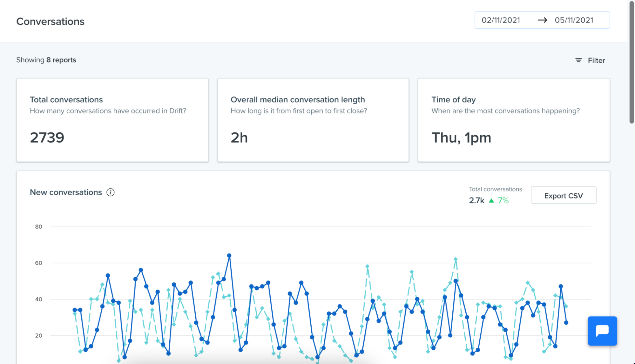Click the arrow between the dates
The width and height of the screenshot is (635, 364).
pos(542,20)
